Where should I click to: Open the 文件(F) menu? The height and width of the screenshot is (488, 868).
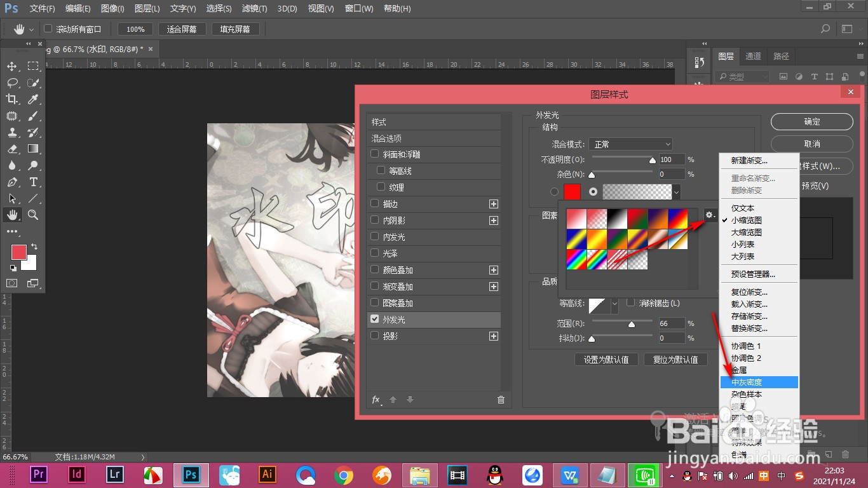[43, 9]
